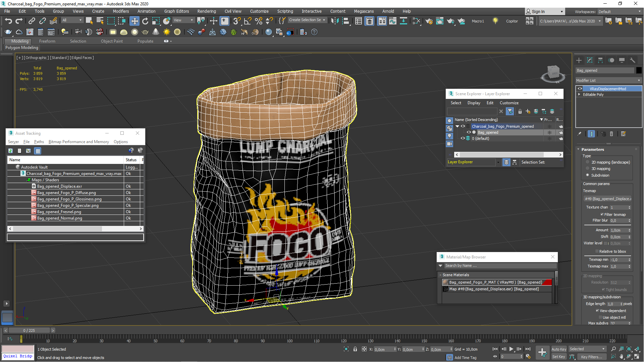Expand the Charcoal_bag_Fogo_Premium_opened tree item
This screenshot has height=362, width=644.
tap(458, 126)
